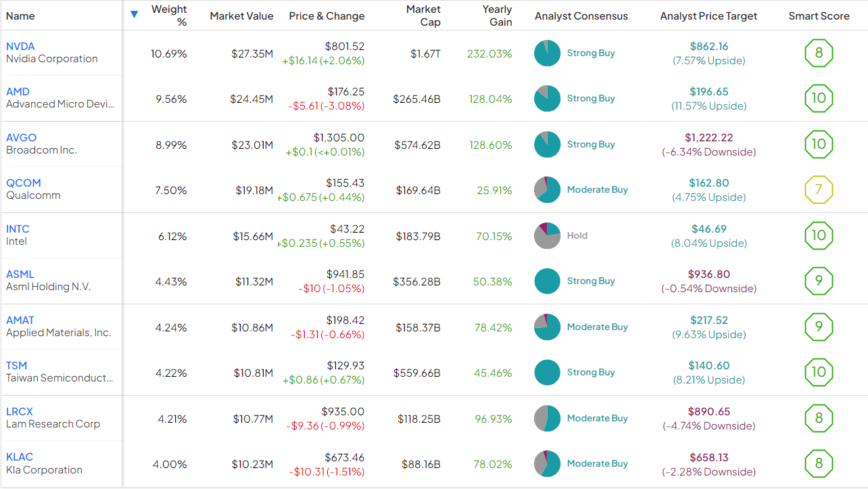Click AMD's Smart Score 10 octagon
Viewport: 868px width, 489px height.
pos(819,98)
